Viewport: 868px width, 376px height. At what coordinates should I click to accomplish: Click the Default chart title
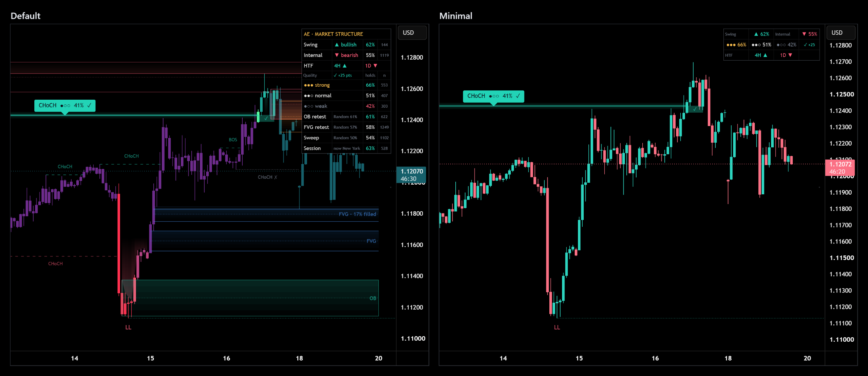(25, 16)
